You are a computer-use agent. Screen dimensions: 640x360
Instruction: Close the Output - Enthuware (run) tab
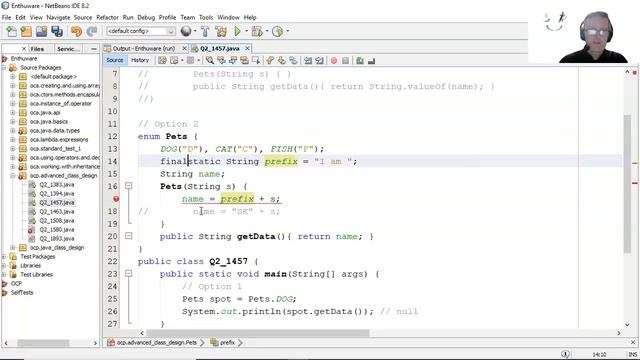pos(184,48)
